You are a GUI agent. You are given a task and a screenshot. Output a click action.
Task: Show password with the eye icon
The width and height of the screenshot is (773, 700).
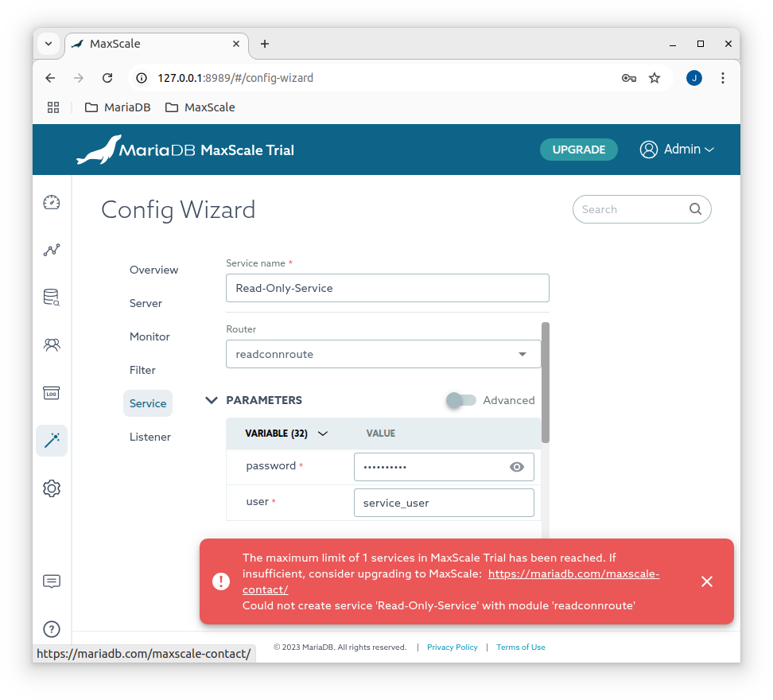(x=517, y=467)
